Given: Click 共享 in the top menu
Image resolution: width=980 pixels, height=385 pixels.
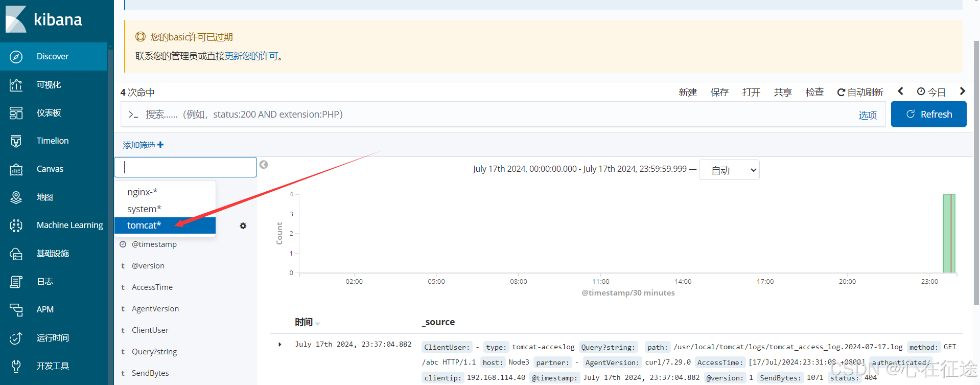Looking at the screenshot, I should [783, 92].
